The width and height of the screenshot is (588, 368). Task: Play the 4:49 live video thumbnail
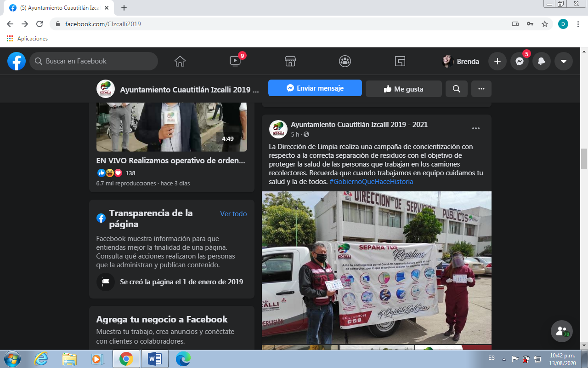172,127
